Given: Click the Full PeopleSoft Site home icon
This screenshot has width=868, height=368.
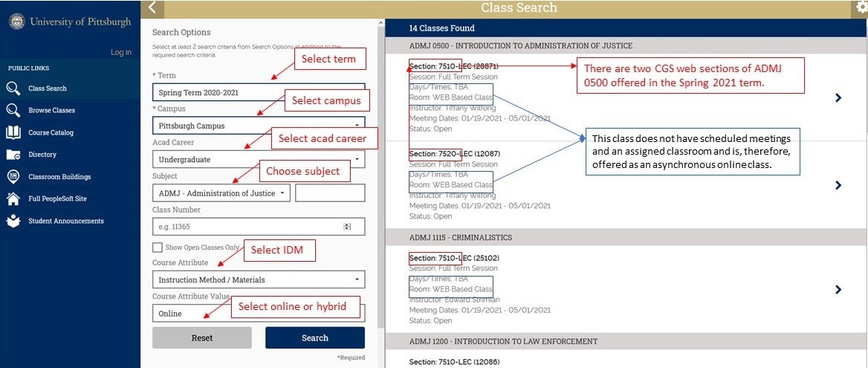Looking at the screenshot, I should (13, 198).
